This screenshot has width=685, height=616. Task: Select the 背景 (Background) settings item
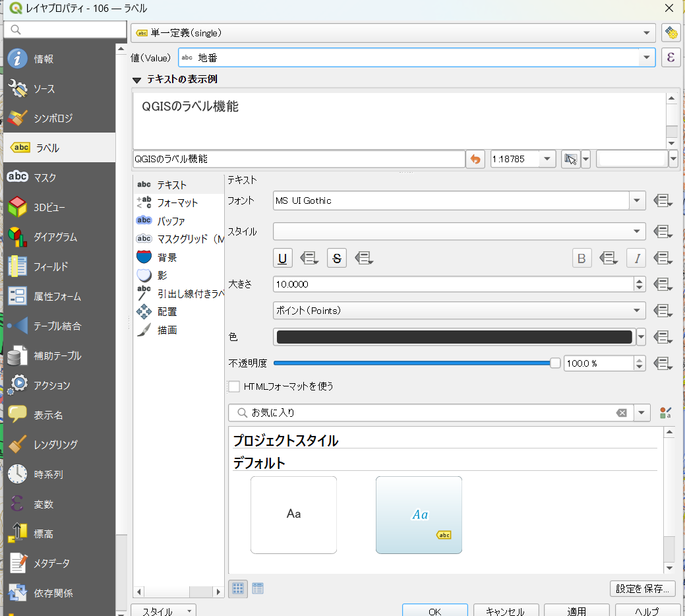click(x=178, y=257)
